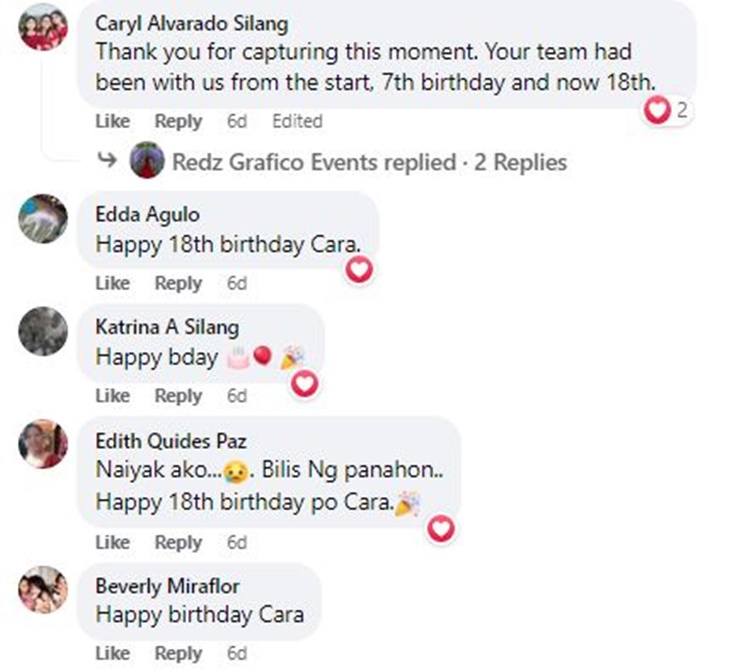Like Edda Agulo's birthday comment
This screenshot has width=750, height=672.
[112, 283]
